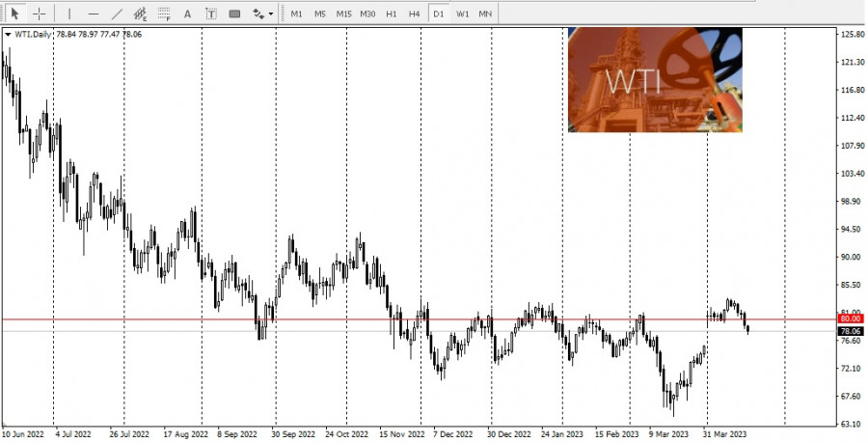Switch to M5 timeframe
Image resolution: width=868 pixels, height=443 pixels.
[320, 14]
